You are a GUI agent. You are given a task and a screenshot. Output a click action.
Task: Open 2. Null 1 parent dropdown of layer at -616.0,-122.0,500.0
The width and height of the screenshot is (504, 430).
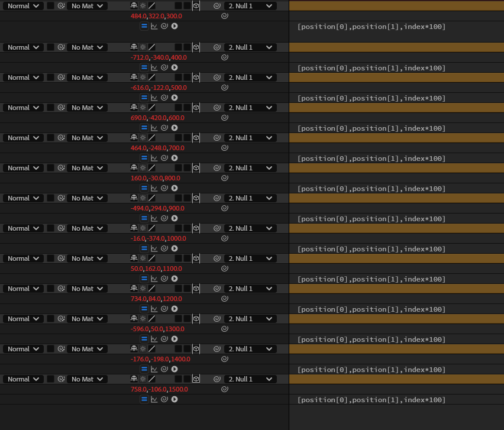click(250, 77)
